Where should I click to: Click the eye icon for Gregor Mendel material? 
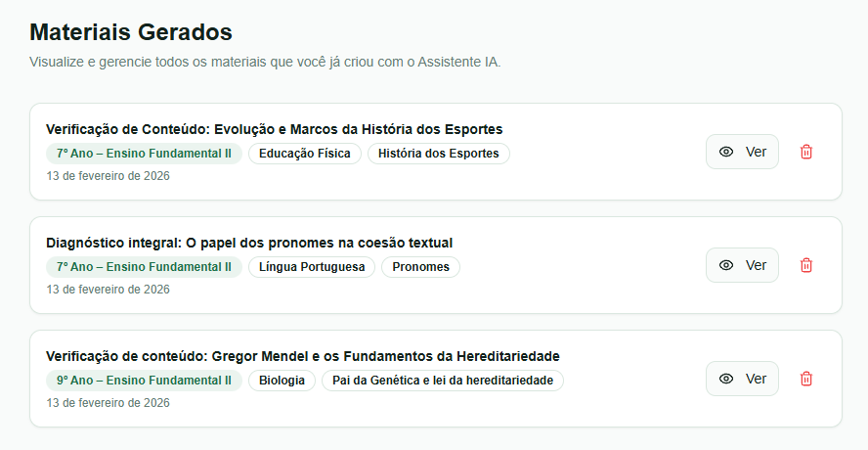[726, 379]
